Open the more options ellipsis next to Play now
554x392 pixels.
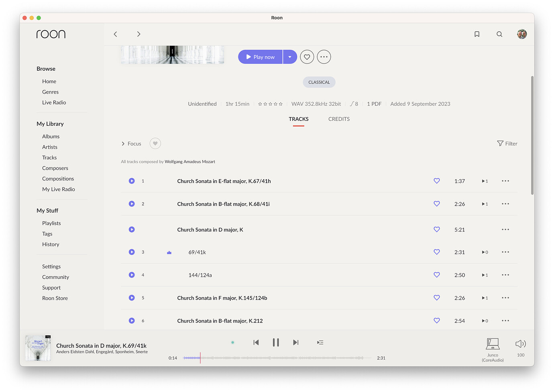[324, 57]
